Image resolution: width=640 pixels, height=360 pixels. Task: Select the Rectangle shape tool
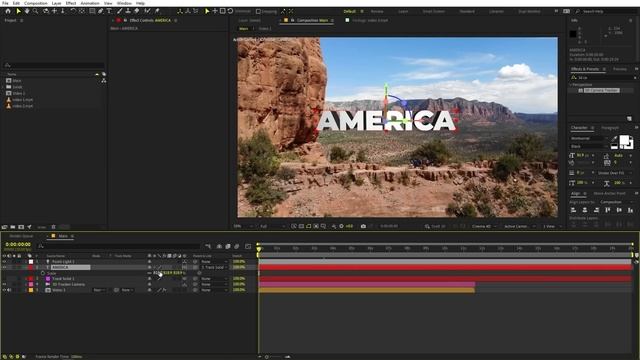(x=92, y=11)
